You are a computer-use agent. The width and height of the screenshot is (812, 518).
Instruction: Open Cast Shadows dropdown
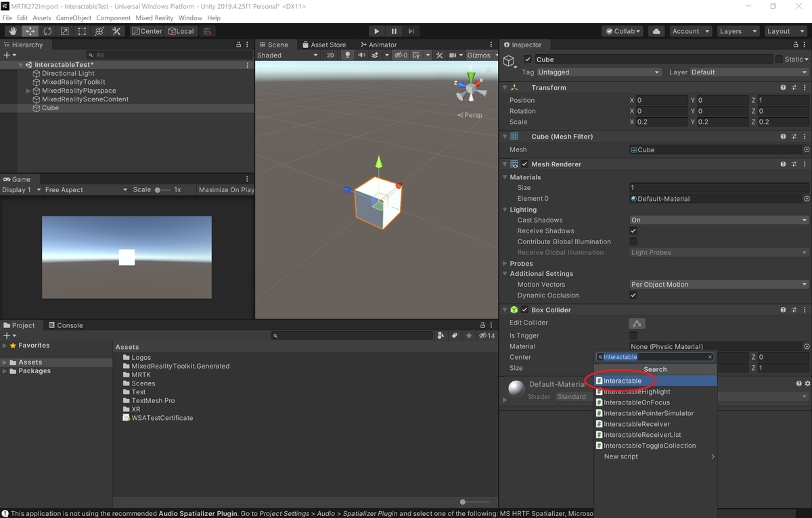point(719,220)
